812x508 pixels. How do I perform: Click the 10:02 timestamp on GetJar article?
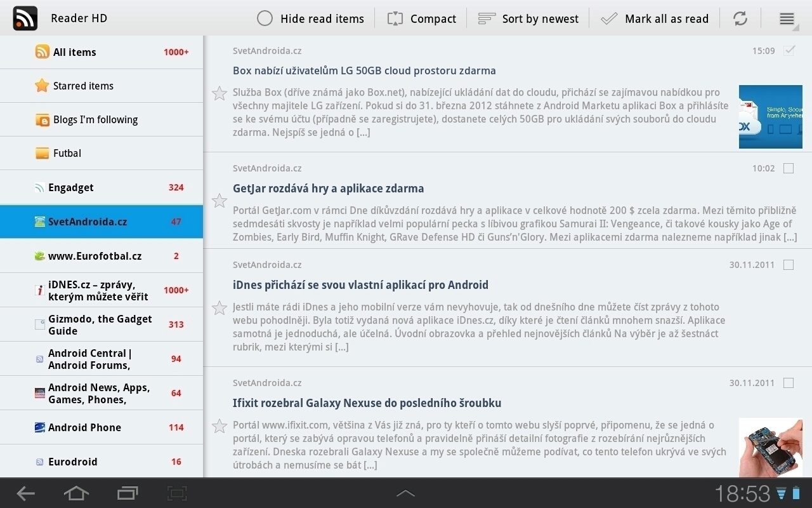(764, 168)
